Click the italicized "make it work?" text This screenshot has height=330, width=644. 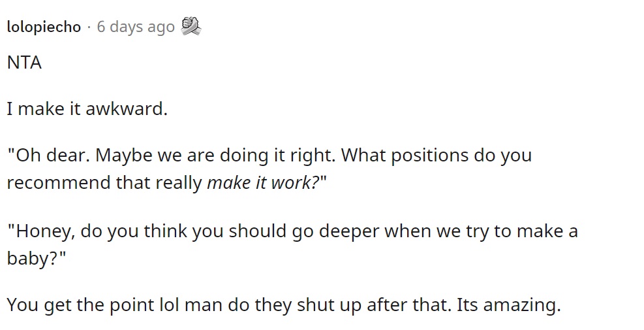[263, 182]
